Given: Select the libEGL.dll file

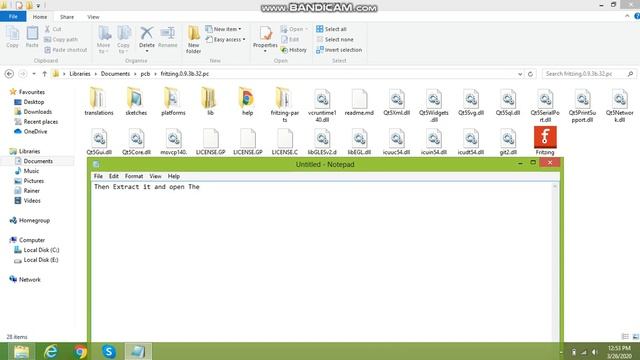Looking at the screenshot, I should (x=359, y=141).
